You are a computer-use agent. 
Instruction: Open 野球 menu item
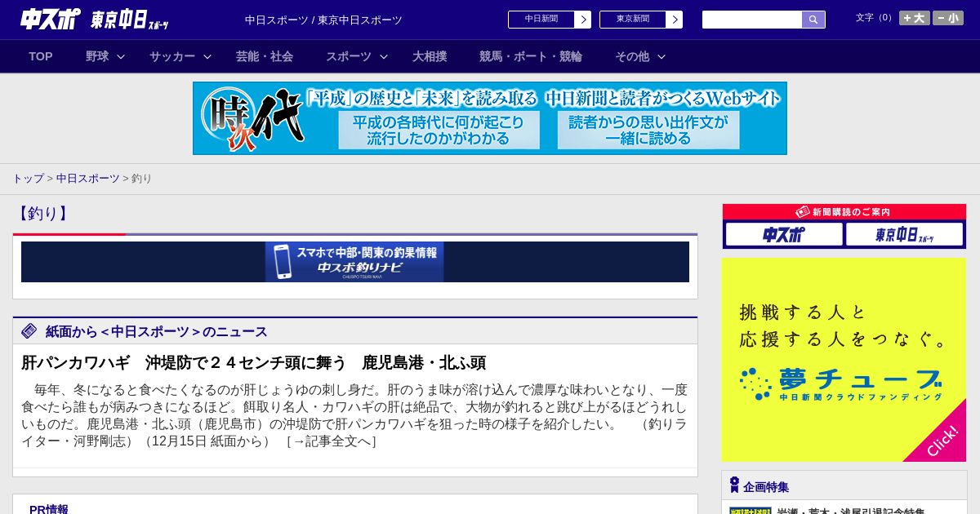pyautogui.click(x=97, y=56)
